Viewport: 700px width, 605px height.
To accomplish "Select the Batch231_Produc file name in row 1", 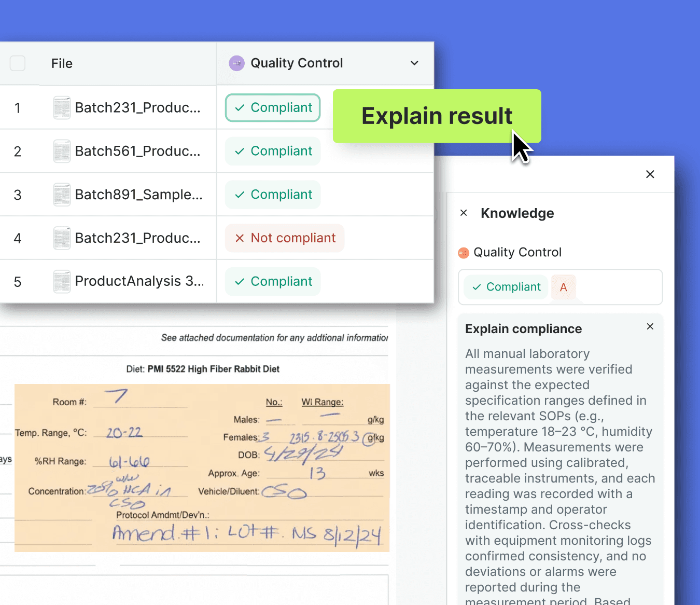I will point(137,107).
